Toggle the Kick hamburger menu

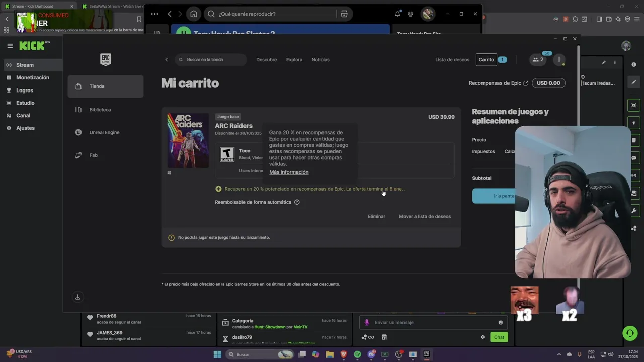[x=10, y=46]
